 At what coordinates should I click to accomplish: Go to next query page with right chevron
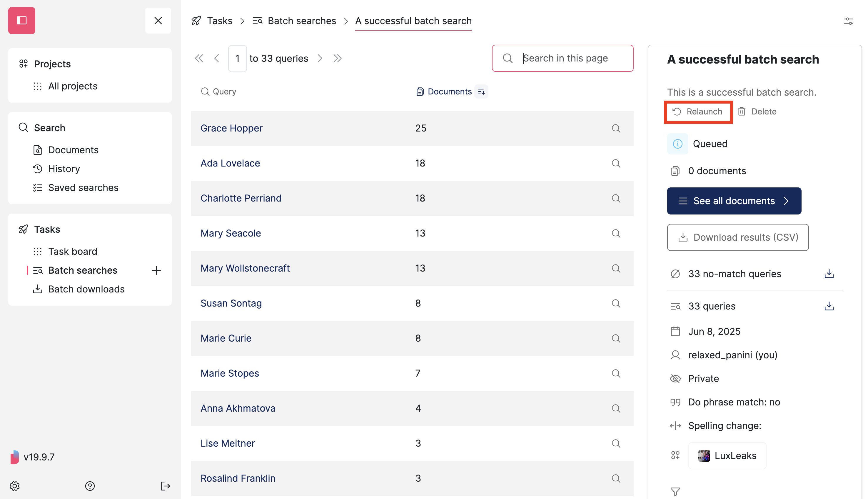tap(320, 58)
